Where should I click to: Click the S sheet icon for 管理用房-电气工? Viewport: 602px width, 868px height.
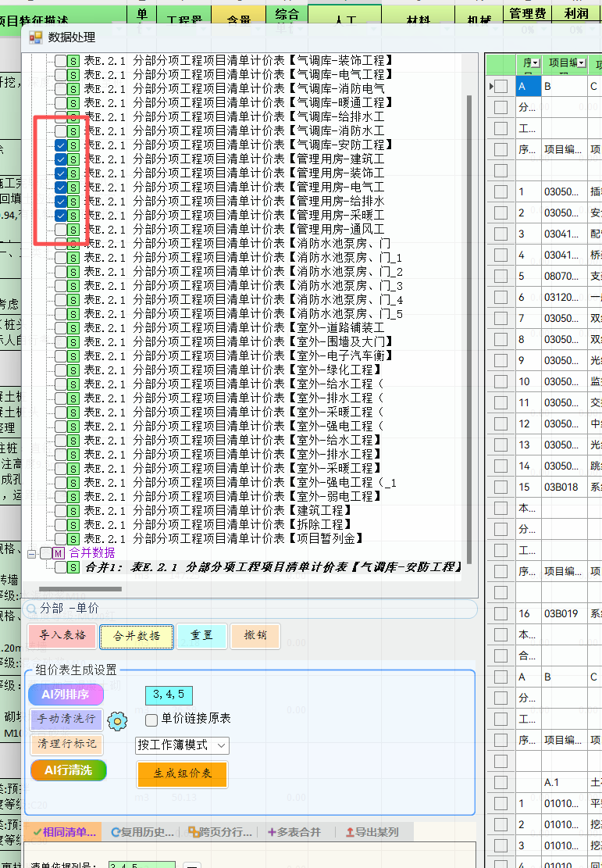73,188
